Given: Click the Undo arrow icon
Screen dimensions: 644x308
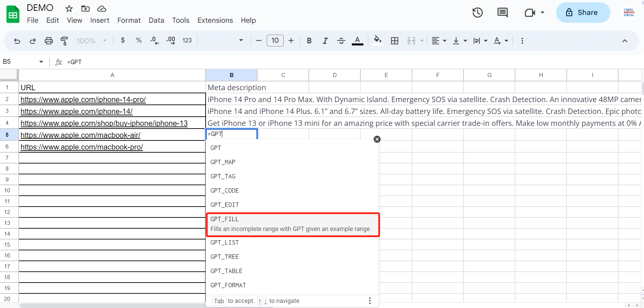Looking at the screenshot, I should pyautogui.click(x=17, y=41).
